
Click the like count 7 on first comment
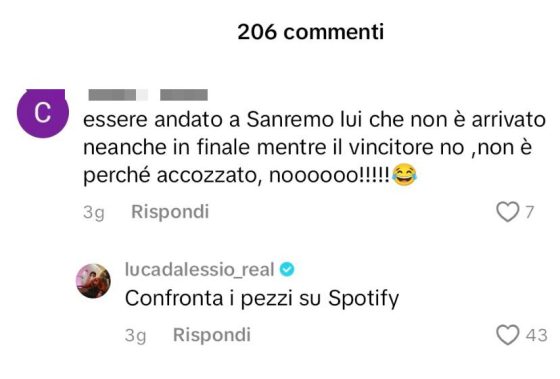click(x=529, y=212)
